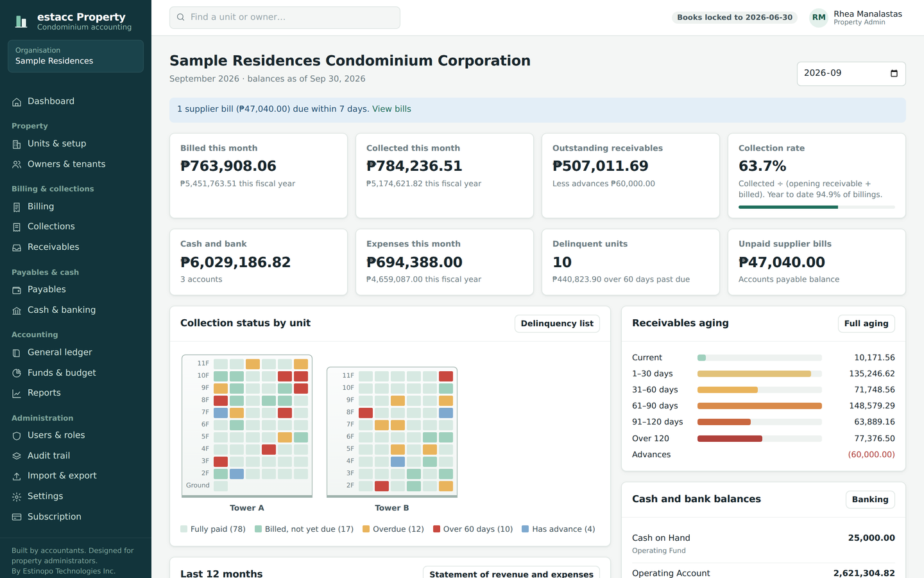This screenshot has height=578, width=924.
Task: Click the search magnifier icon
Action: [181, 17]
